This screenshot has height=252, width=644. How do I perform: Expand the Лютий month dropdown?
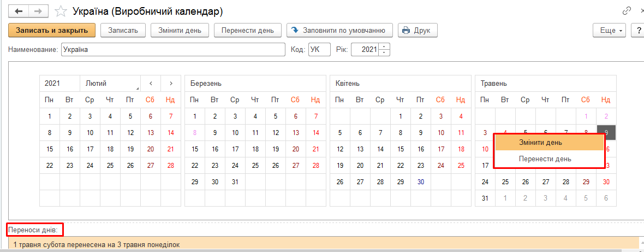110,84
